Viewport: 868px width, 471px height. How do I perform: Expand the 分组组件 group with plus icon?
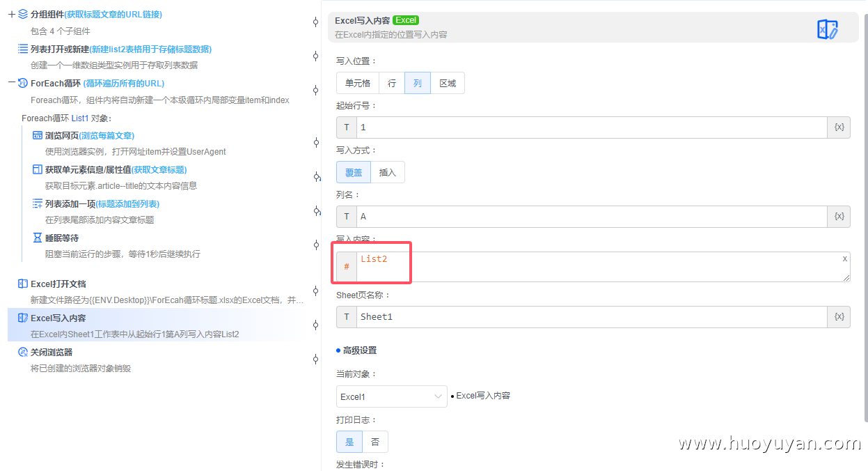(12, 14)
